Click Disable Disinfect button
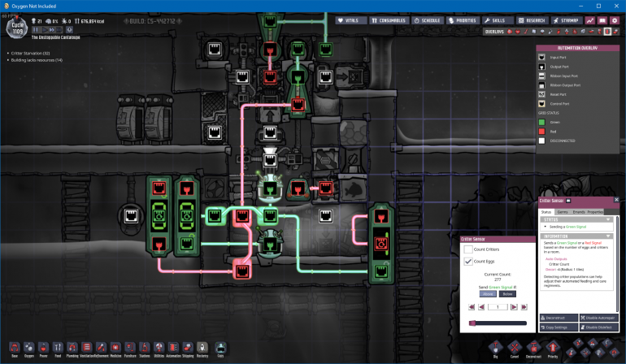 [x=599, y=327]
